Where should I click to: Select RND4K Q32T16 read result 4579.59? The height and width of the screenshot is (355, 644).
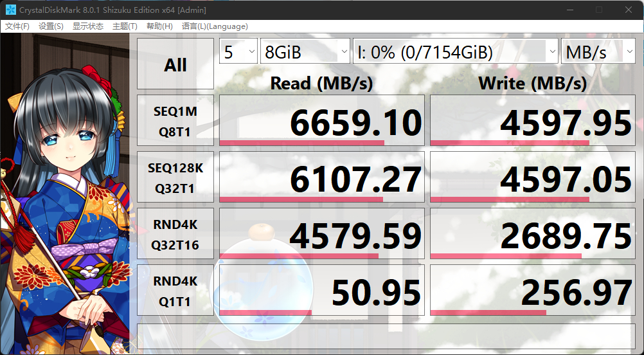click(x=322, y=233)
